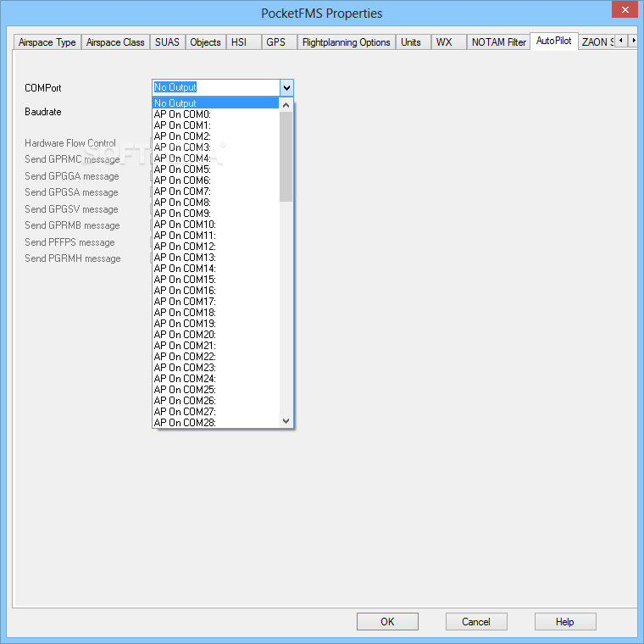Choose AP On COM24: list item
The height and width of the screenshot is (644, 644).
click(x=215, y=379)
